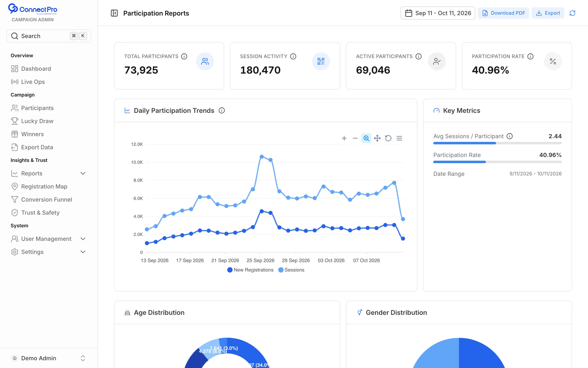Show info for Total Participants
The height and width of the screenshot is (368, 588).
(x=184, y=56)
